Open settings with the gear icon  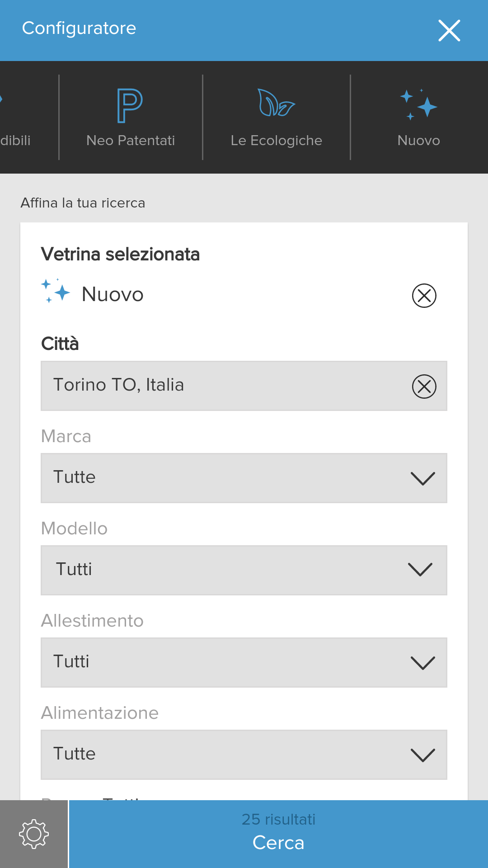34,834
